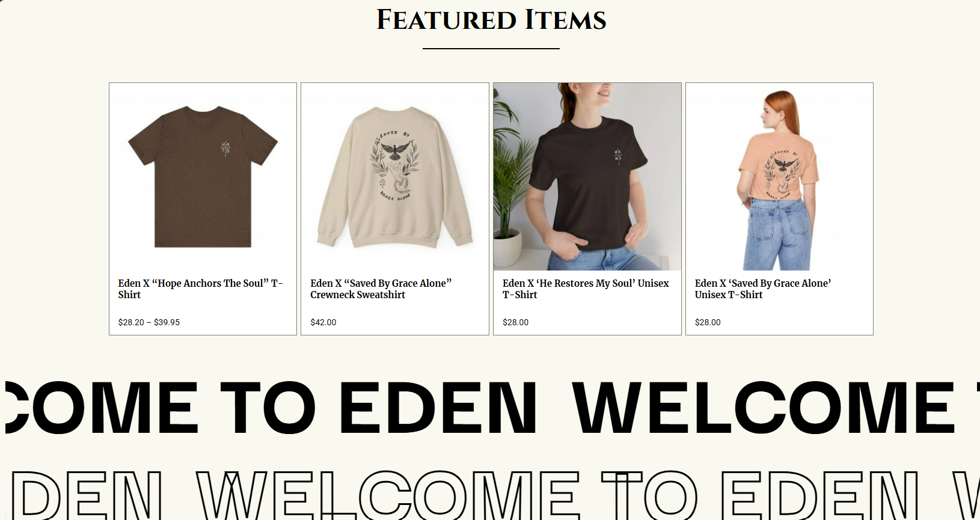Click the small chest logo on brown T-shirt
980x520 pixels.
click(225, 148)
